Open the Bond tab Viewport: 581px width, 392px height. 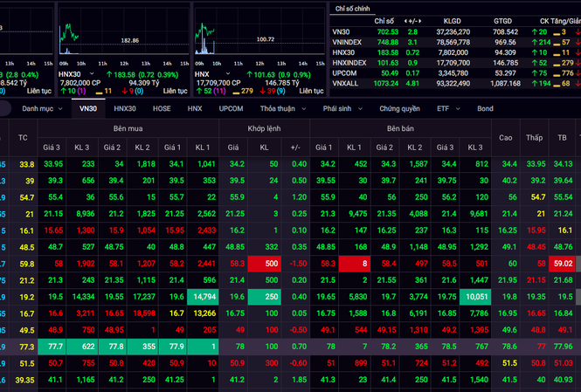click(485, 108)
